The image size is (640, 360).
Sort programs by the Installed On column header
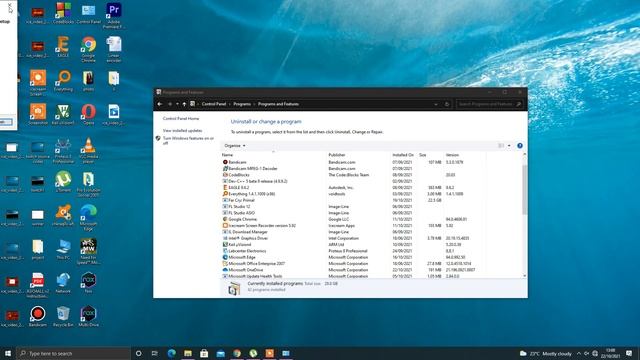click(403, 155)
